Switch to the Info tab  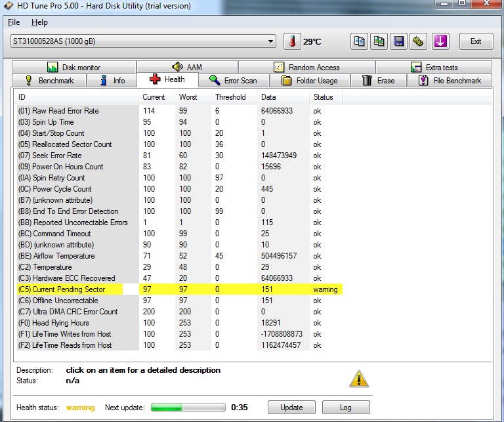[112, 80]
